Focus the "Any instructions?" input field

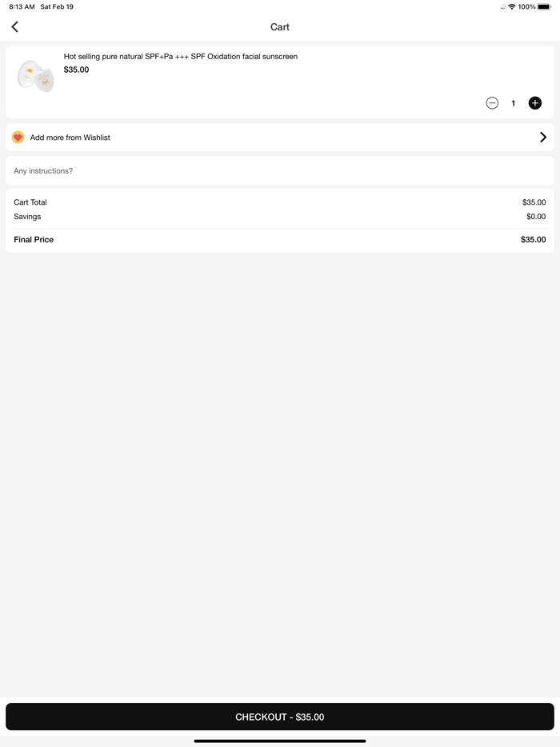[280, 171]
